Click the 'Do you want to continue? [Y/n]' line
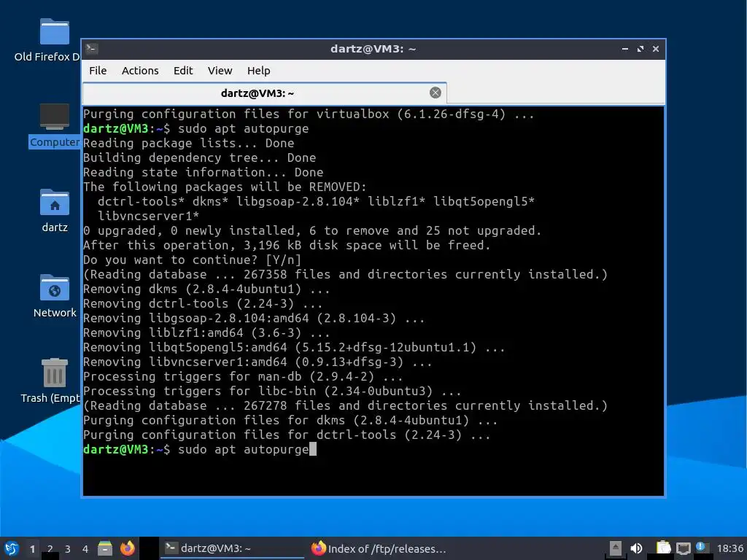The image size is (747, 560). [192, 260]
